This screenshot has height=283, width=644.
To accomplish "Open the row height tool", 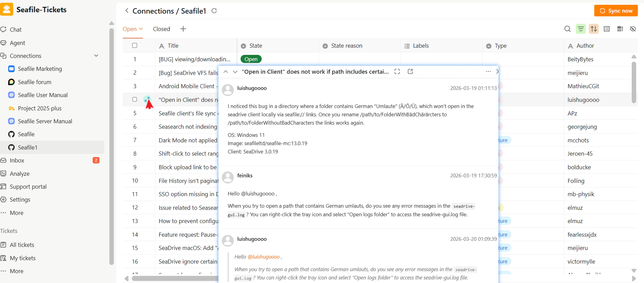I will (x=620, y=29).
